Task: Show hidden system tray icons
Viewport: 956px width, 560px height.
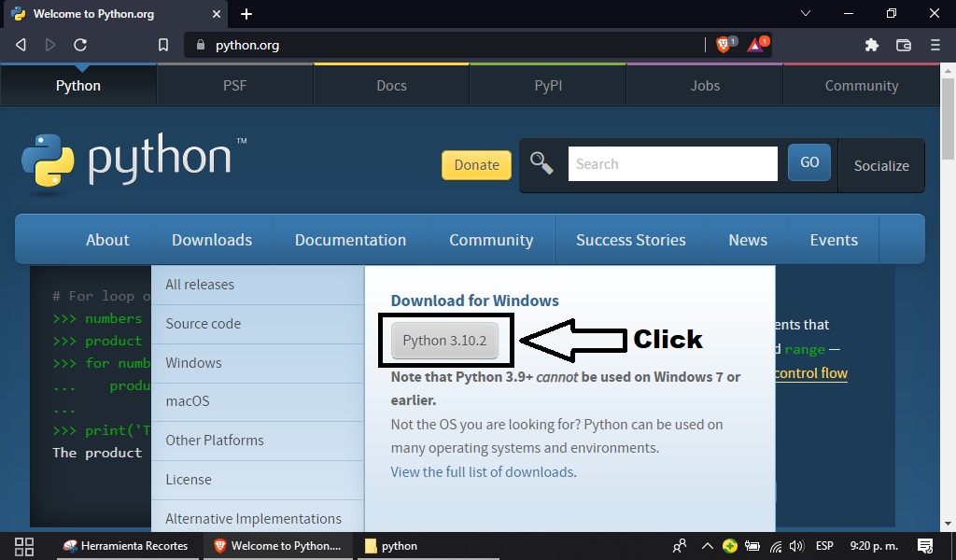Action: pyautogui.click(x=708, y=546)
